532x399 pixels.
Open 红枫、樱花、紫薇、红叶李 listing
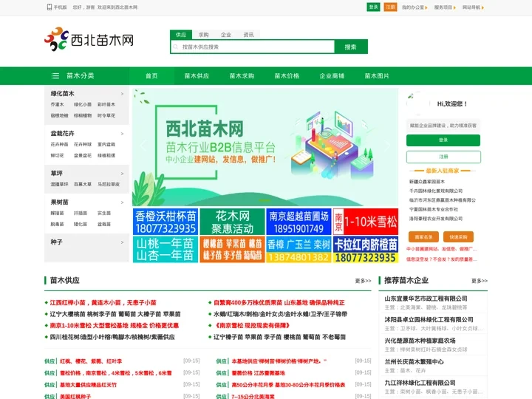point(91,361)
